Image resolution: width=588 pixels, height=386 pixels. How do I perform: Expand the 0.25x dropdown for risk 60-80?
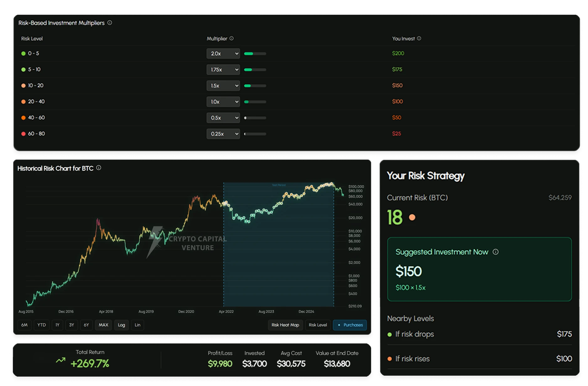coord(223,134)
